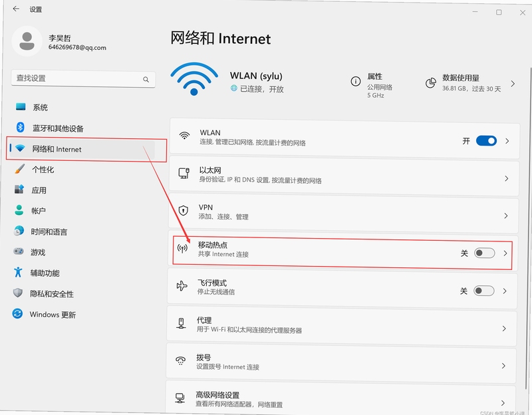This screenshot has height=415, width=532.
Task: Click the Gaming controller icon in sidebar
Action: pos(19,251)
